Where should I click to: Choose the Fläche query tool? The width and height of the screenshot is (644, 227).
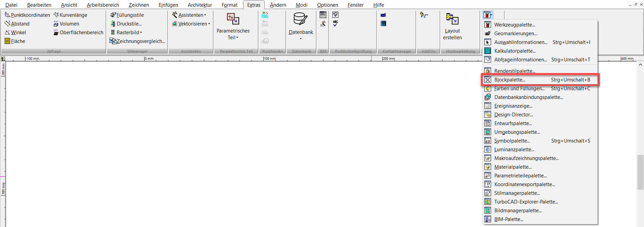click(15, 41)
